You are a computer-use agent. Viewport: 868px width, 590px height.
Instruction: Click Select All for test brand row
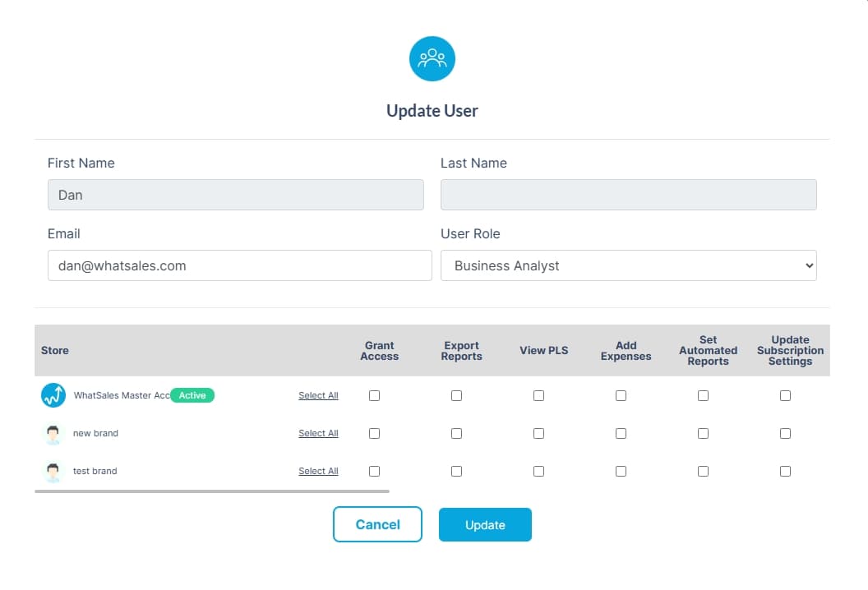coord(318,471)
